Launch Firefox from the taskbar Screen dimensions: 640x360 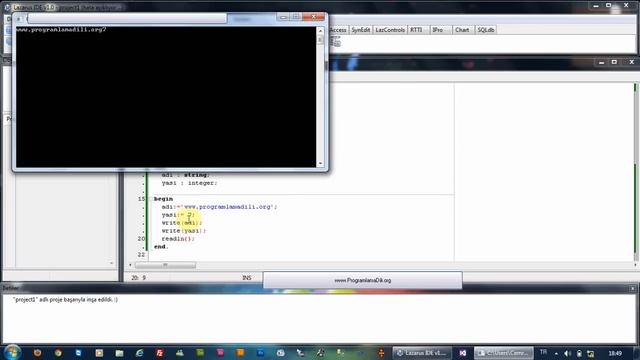pos(38,353)
